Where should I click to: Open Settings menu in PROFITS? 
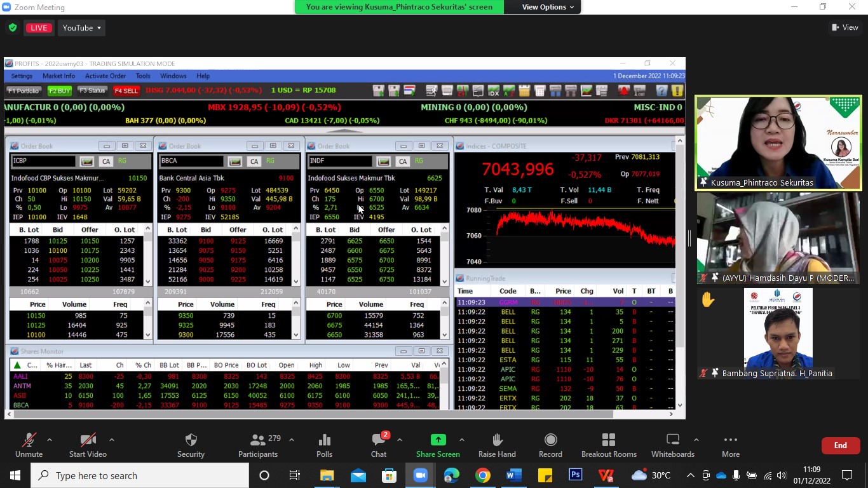pos(22,76)
